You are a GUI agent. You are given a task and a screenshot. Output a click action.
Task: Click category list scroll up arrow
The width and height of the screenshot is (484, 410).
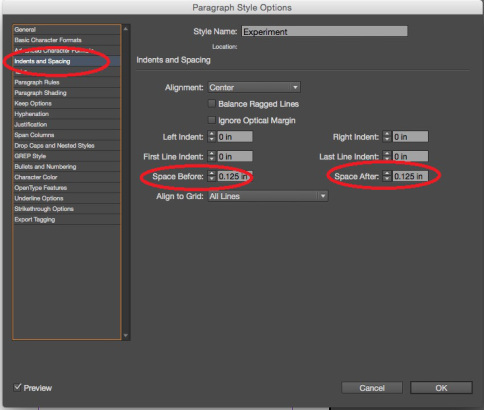(126, 29)
